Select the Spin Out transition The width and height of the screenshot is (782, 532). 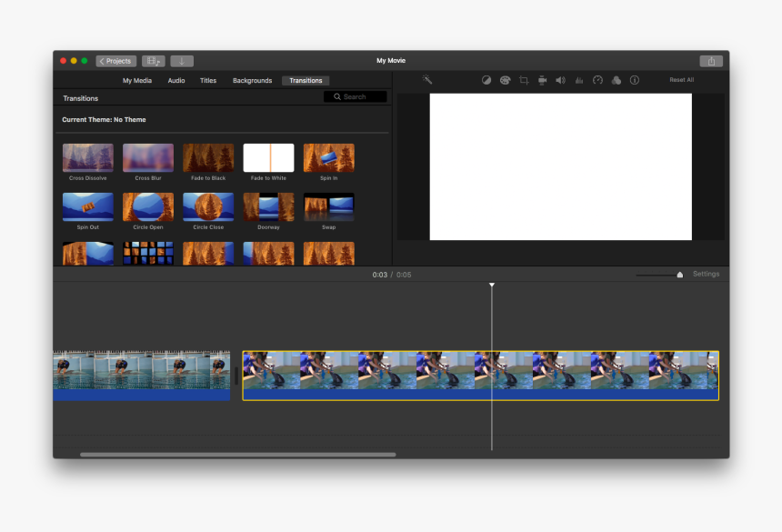[88, 206]
